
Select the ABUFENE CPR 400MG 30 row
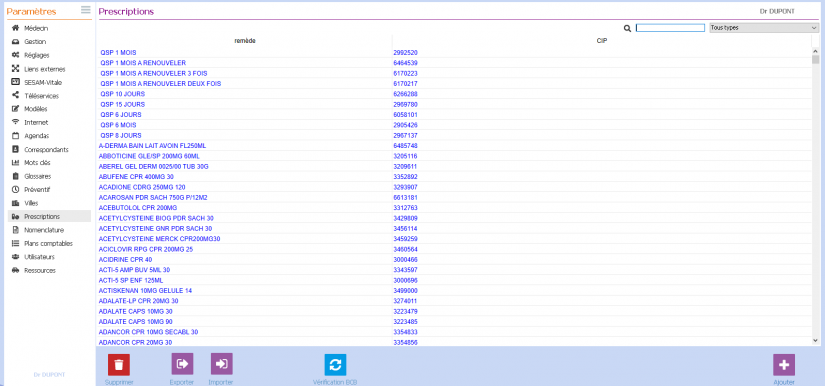click(x=455, y=177)
